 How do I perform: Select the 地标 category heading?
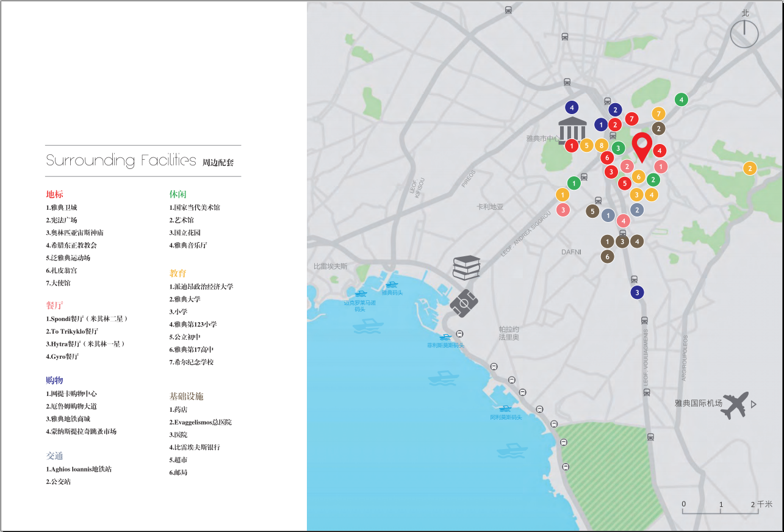[x=54, y=195]
